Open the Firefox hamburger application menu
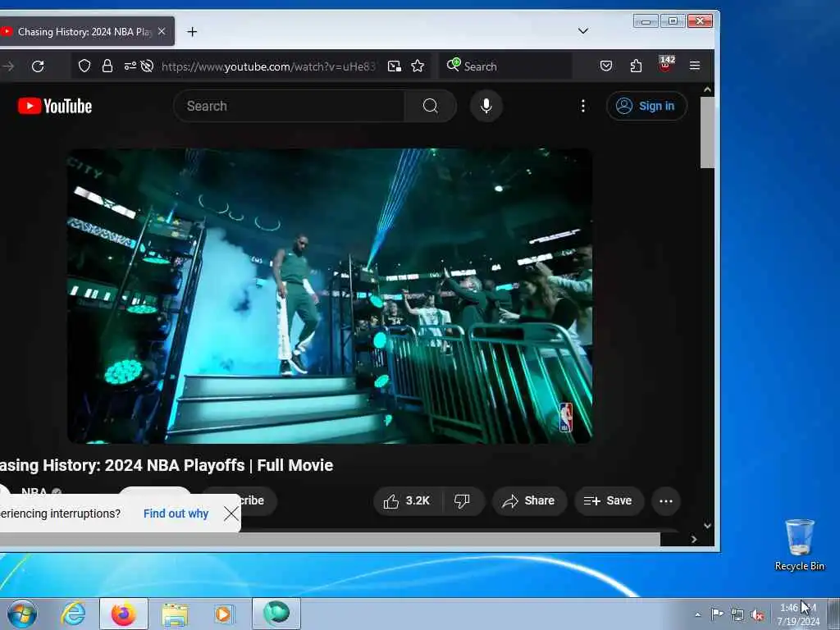The width and height of the screenshot is (840, 630). (x=695, y=66)
